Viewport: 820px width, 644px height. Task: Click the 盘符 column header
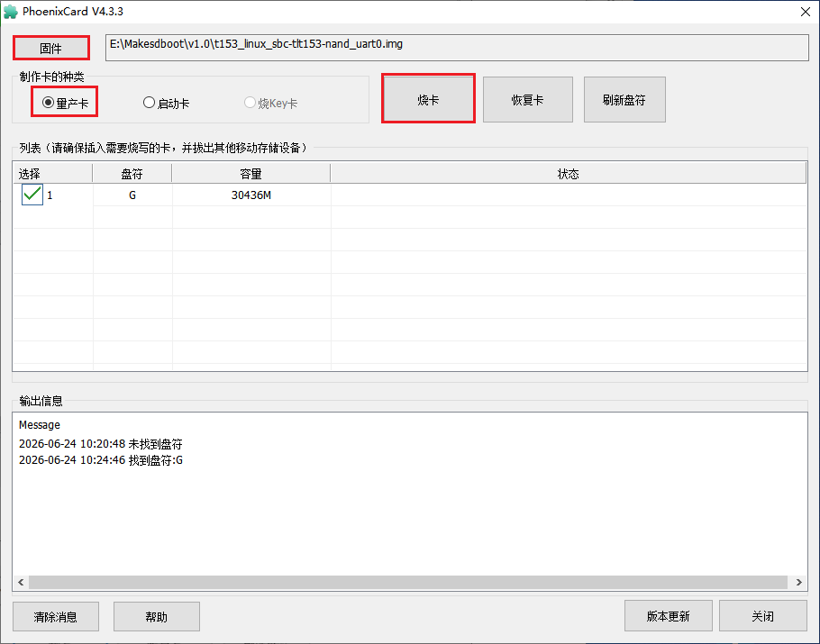132,174
